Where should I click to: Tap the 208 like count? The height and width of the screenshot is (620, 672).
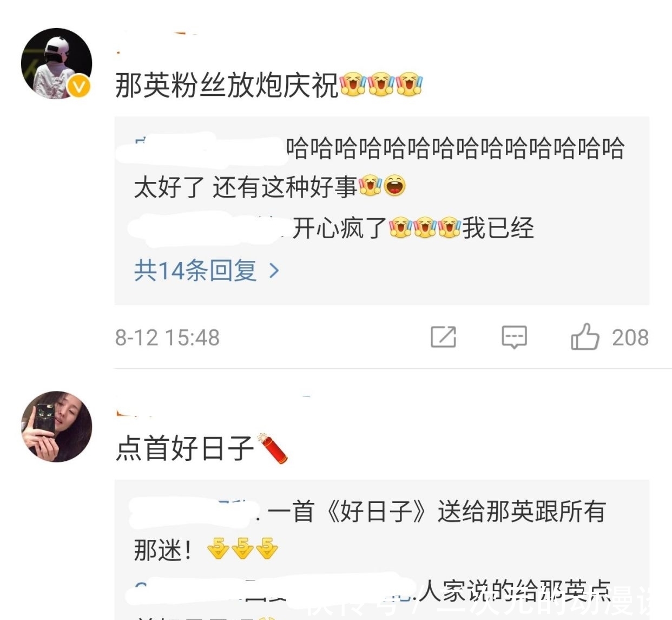pos(630,337)
